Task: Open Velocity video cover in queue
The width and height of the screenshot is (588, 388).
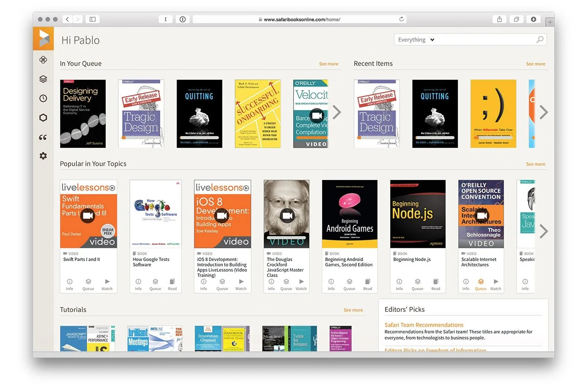Action: [x=311, y=114]
